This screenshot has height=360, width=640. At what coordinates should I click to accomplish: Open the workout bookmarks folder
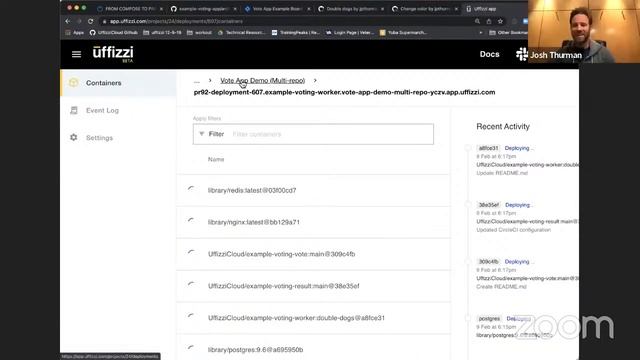coord(199,33)
